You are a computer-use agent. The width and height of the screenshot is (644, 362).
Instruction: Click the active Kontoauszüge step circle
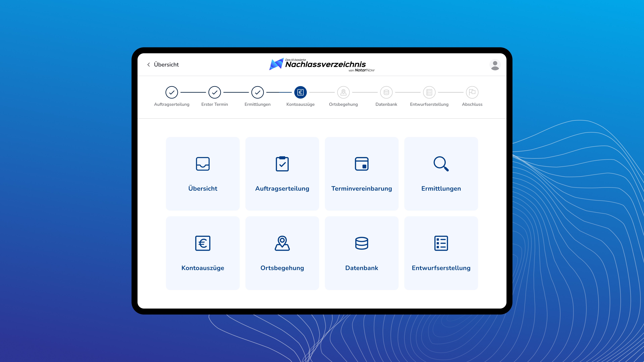coord(301,93)
